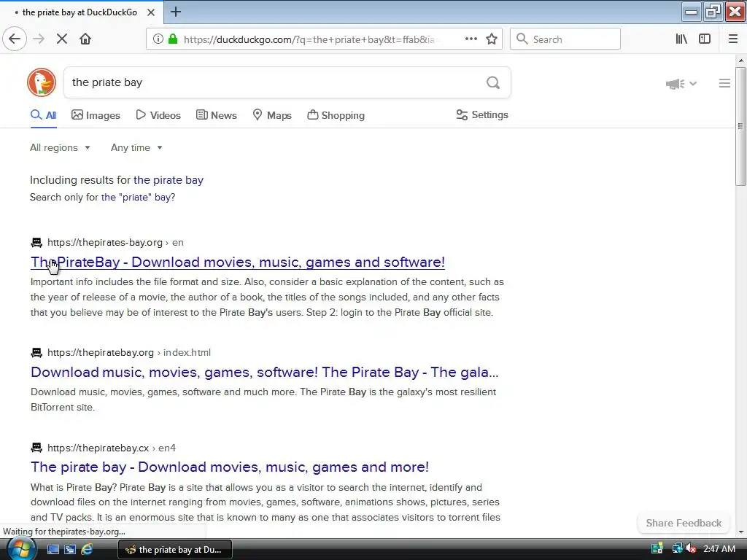Show site information icon in address bar
The height and width of the screenshot is (560, 747).
158,39
